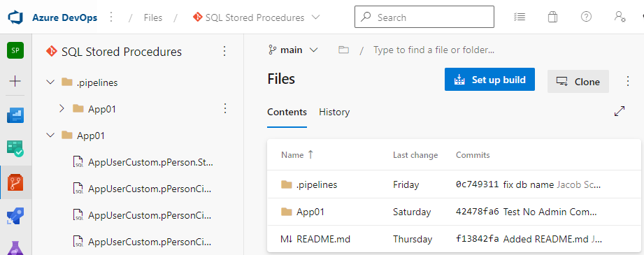The image size is (644, 255).
Task: Click the Last change column header
Action: (415, 155)
